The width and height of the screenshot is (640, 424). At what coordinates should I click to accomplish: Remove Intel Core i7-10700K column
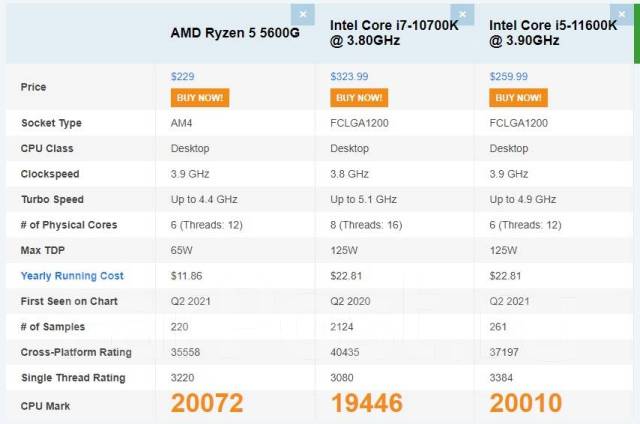point(463,15)
